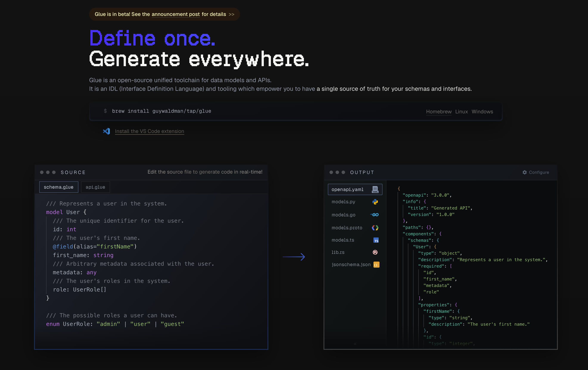Click the Rust icon beside lib.rs
Image resolution: width=588 pixels, height=370 pixels.
pos(375,253)
